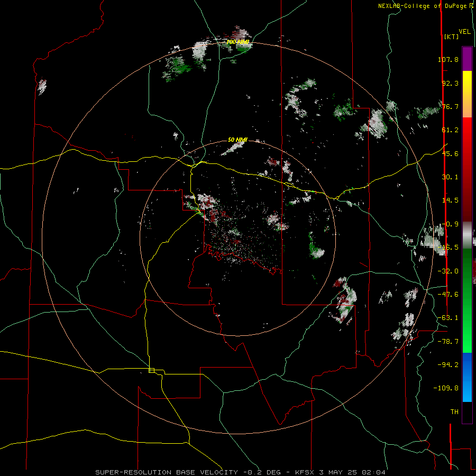This screenshot has height=476, width=476.
Task: Click the Super-Resolution Base Velocity caption
Action: 240,472
